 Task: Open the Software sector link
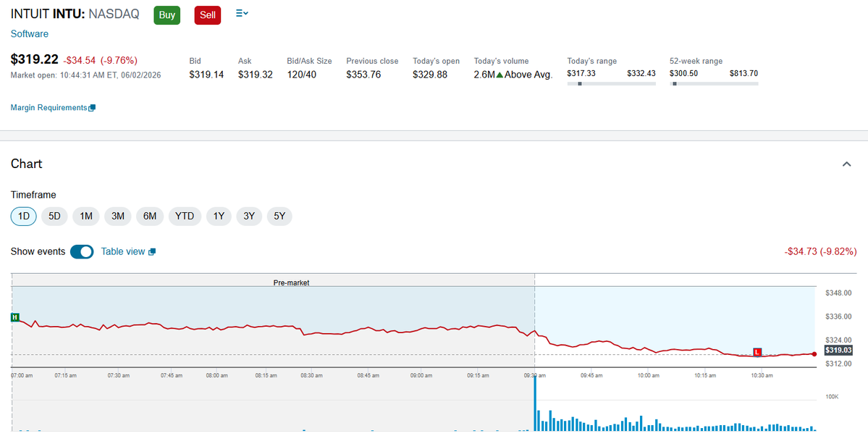[30, 34]
